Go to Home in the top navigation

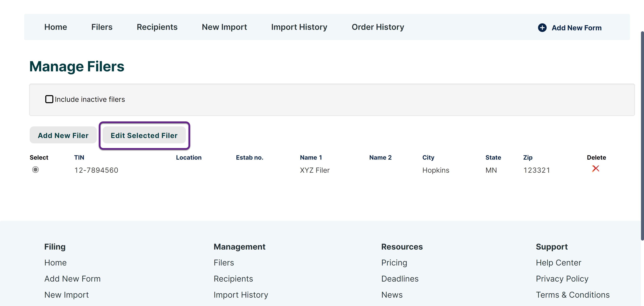click(56, 27)
